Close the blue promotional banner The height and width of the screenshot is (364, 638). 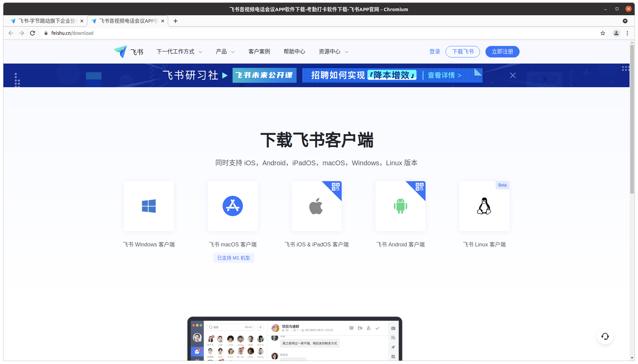[513, 75]
